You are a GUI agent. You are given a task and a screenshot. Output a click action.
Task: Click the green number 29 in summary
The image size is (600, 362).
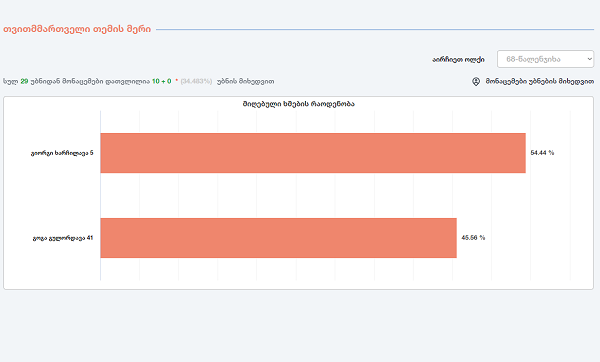tap(24, 82)
